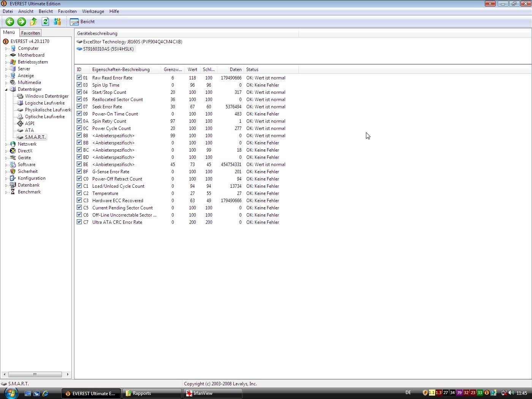The width and height of the screenshot is (532, 399).
Task: Switch to the Favoriten tab
Action: tap(30, 33)
